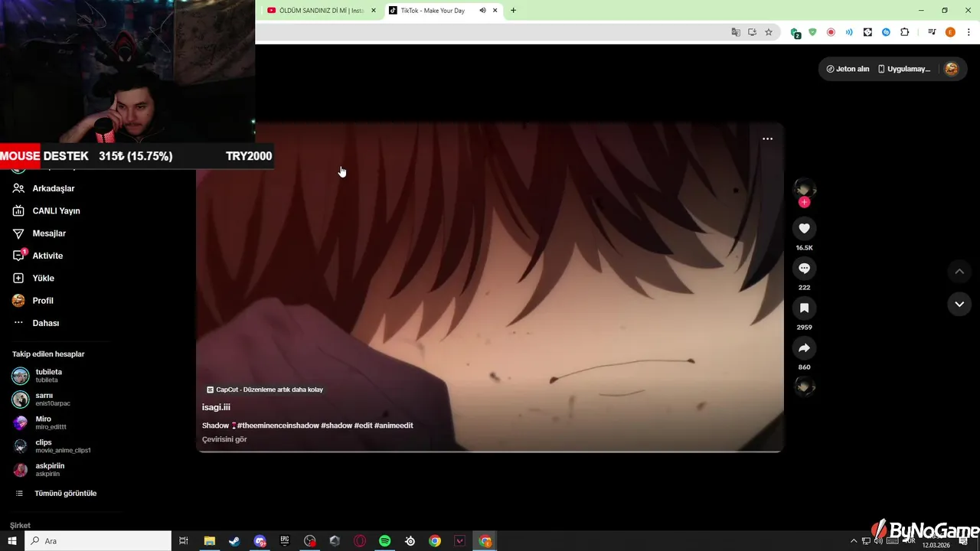The height and width of the screenshot is (551, 980).
Task: Open the Opera browser from the taskbar
Action: [x=360, y=541]
